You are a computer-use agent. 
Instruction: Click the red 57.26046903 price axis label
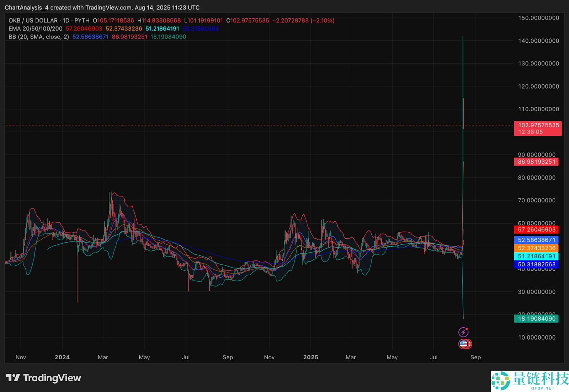(x=536, y=230)
